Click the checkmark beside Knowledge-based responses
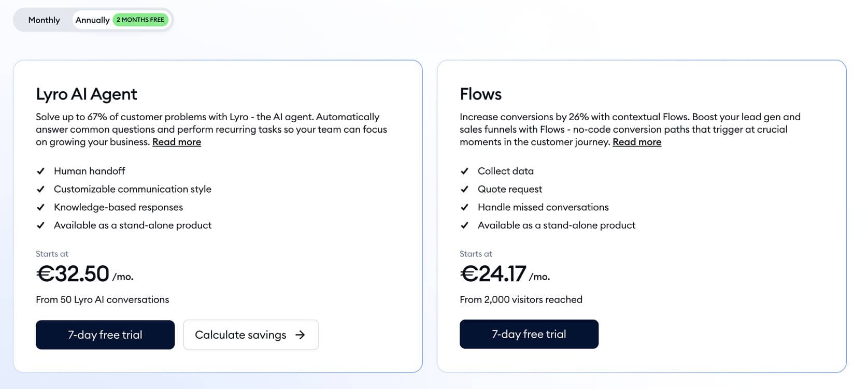This screenshot has height=389, width=868. point(41,207)
